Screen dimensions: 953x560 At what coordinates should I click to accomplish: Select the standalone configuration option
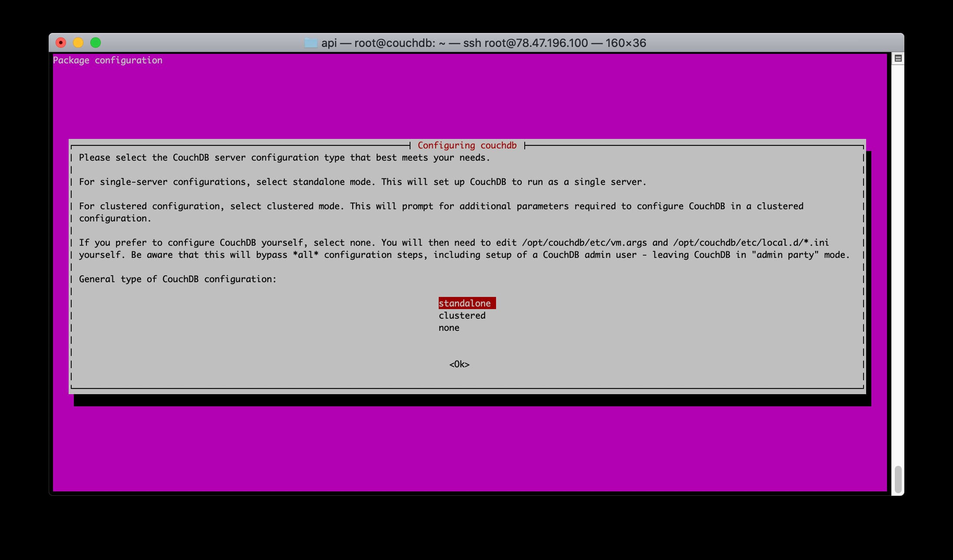(465, 303)
